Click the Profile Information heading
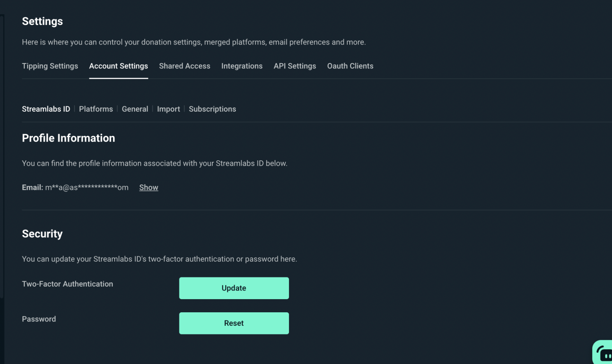Image resolution: width=612 pixels, height=364 pixels. tap(68, 138)
